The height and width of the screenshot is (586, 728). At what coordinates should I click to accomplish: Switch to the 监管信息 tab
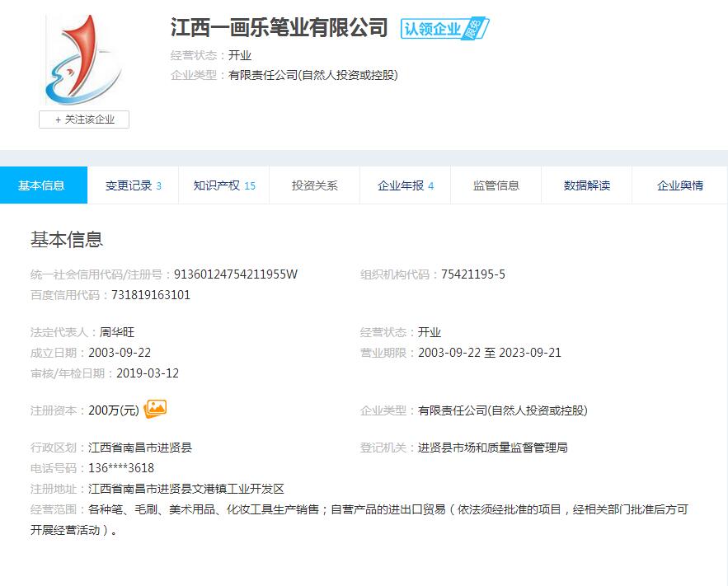496,185
